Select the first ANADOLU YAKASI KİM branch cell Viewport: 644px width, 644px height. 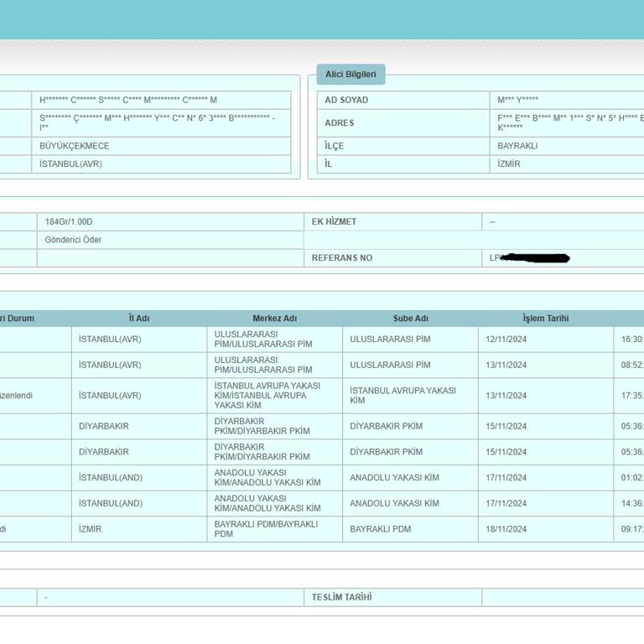[x=410, y=478]
